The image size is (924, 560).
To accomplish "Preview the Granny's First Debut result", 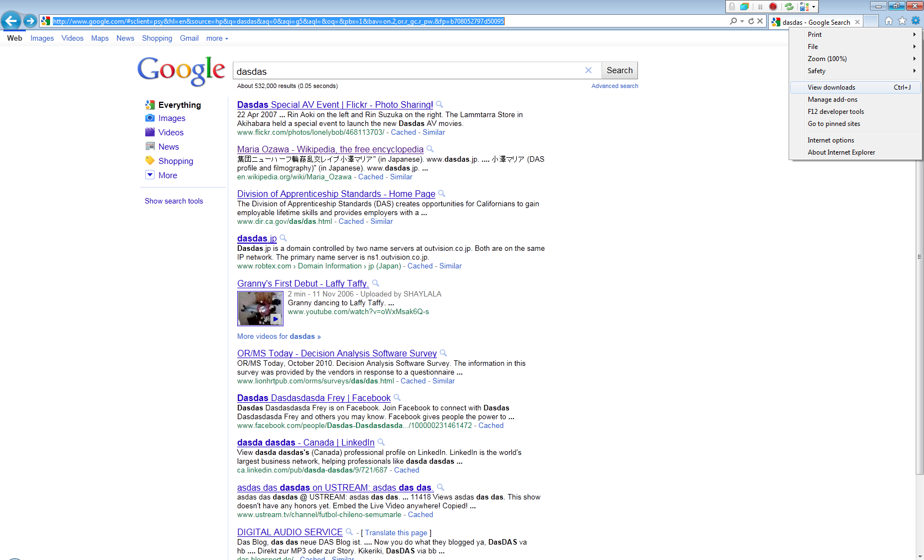I will 376,283.
